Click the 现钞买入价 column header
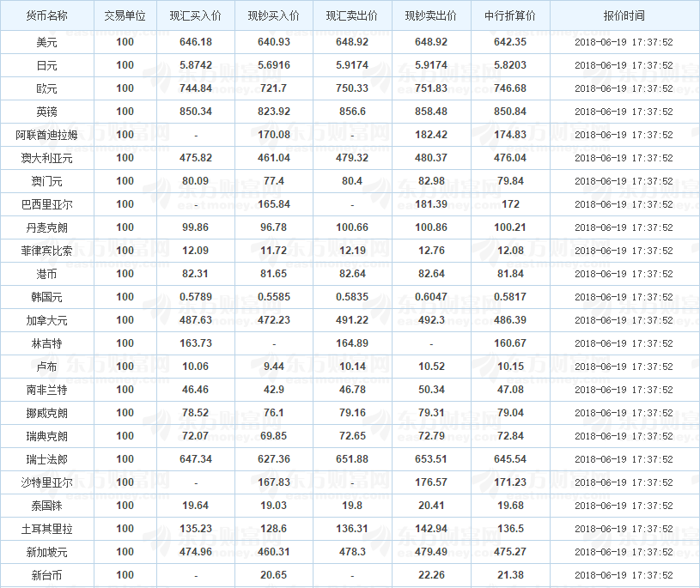700x588 pixels. [274, 15]
